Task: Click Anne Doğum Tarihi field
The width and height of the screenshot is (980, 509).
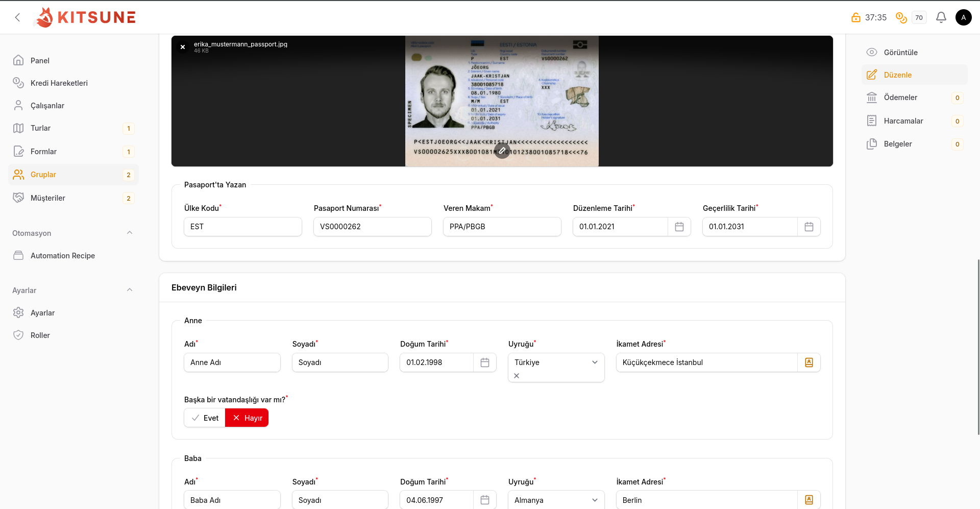Action: click(437, 362)
